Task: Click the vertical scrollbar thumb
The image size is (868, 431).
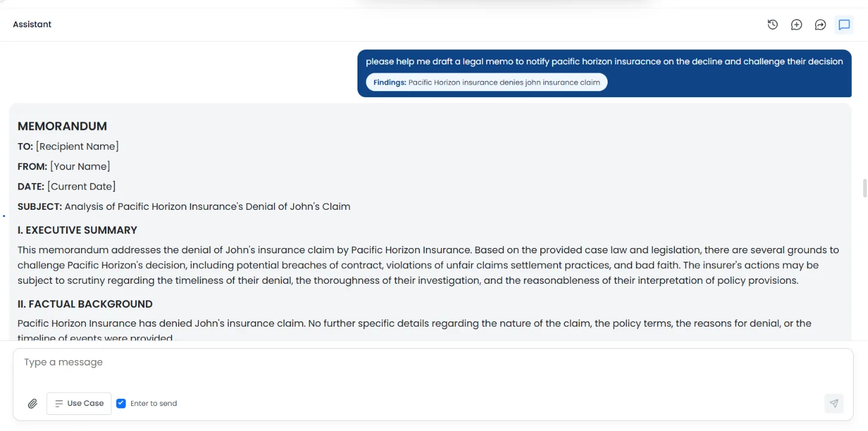Action: (x=864, y=188)
